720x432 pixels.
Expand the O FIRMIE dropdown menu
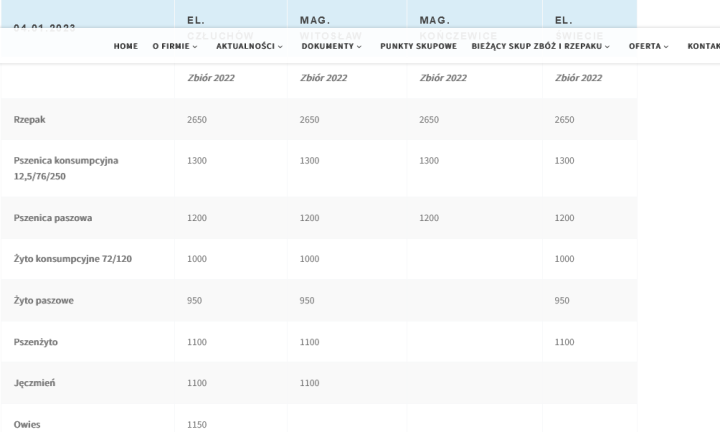[x=174, y=46]
